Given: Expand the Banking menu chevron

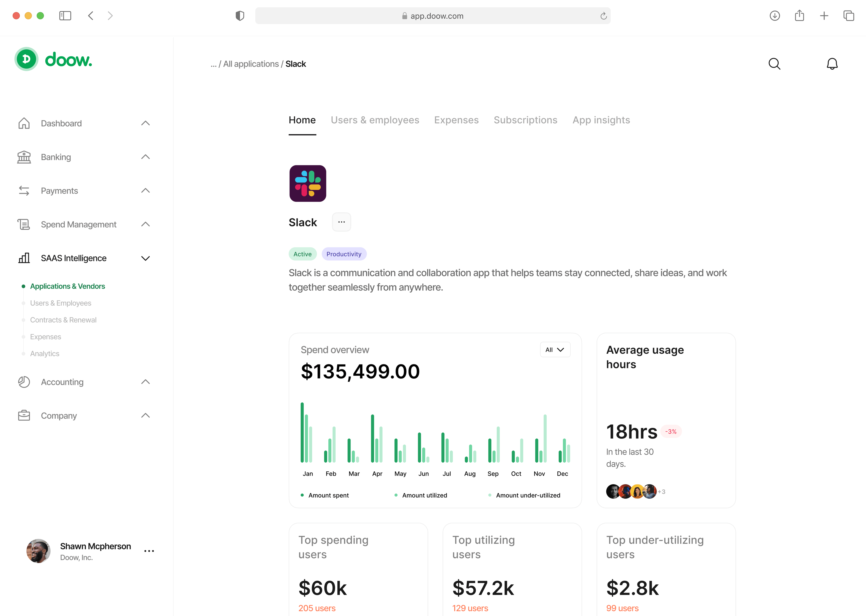Looking at the screenshot, I should tap(146, 157).
